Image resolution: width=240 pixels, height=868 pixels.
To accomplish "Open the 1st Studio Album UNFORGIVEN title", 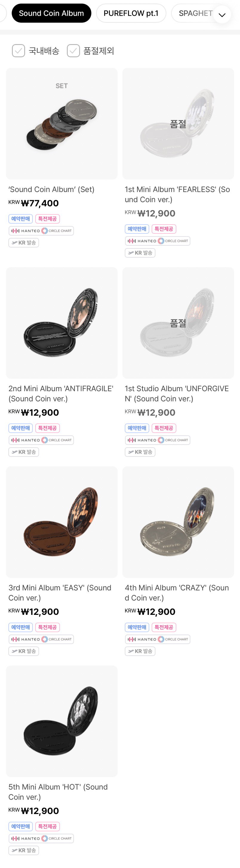I will tap(176, 394).
